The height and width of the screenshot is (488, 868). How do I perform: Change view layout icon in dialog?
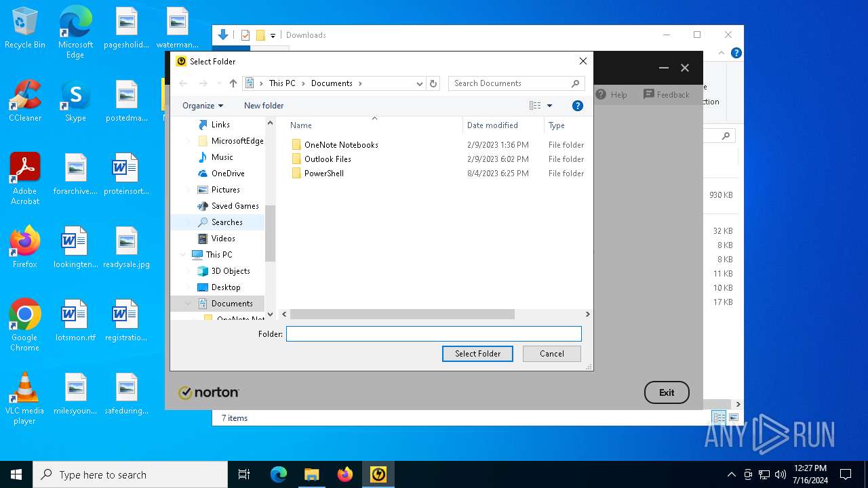[x=535, y=106]
